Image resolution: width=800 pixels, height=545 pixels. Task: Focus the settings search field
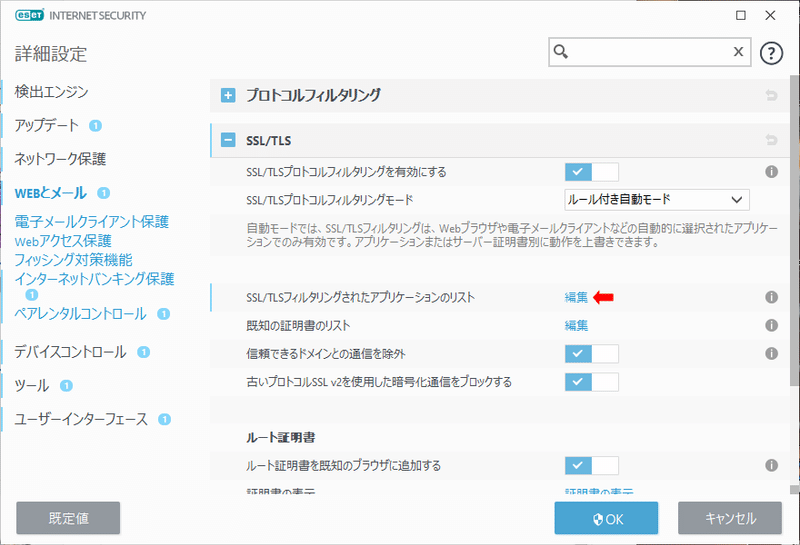click(649, 52)
